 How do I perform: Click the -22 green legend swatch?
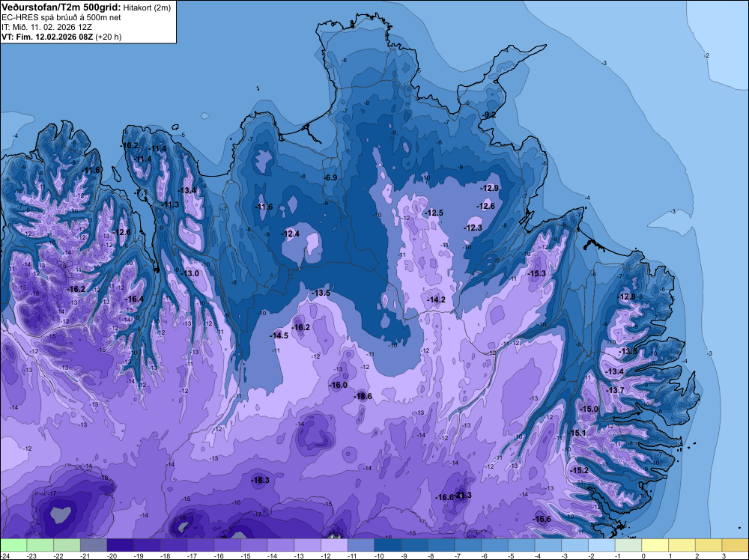click(67, 545)
